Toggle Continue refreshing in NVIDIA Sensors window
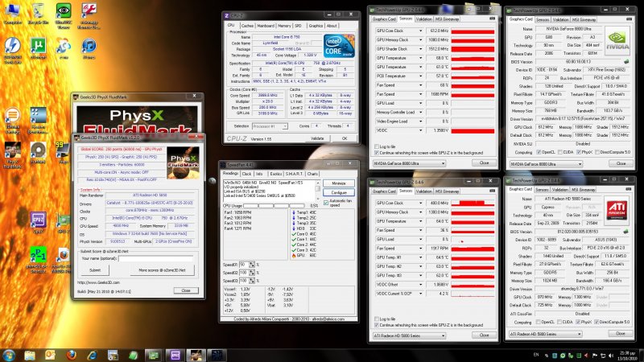Viewport: 644px width, 362px height. 376,153
